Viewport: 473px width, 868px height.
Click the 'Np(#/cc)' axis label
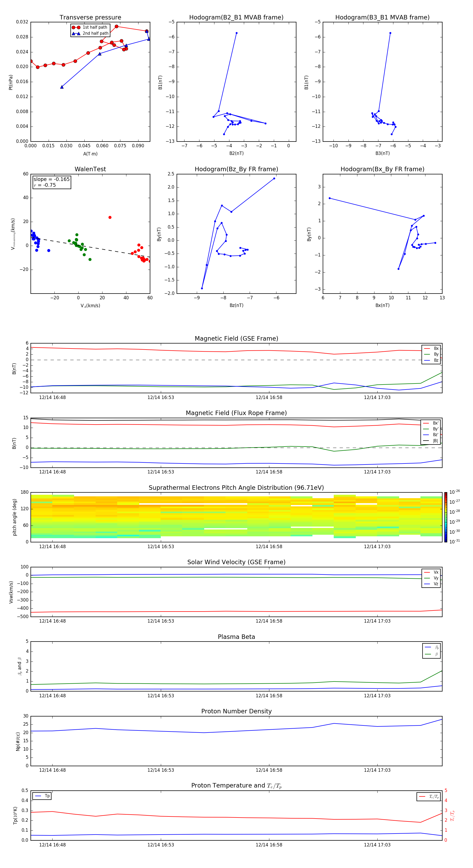click(x=18, y=741)
